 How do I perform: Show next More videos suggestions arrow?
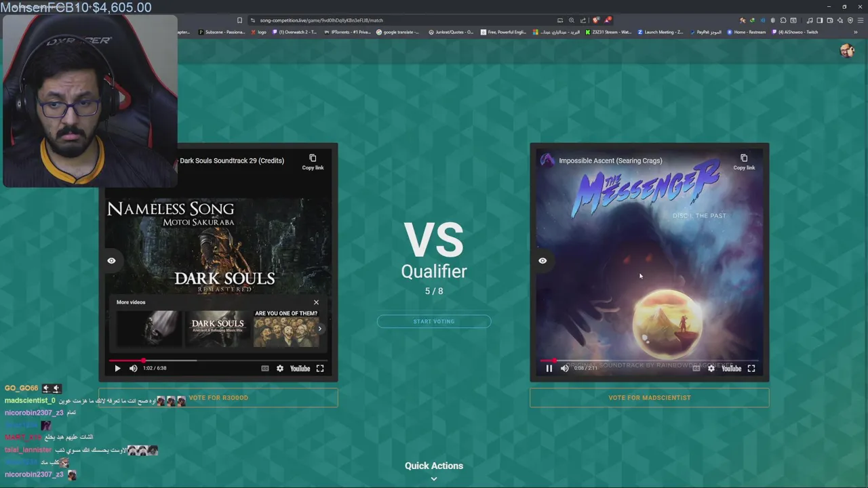pos(320,329)
